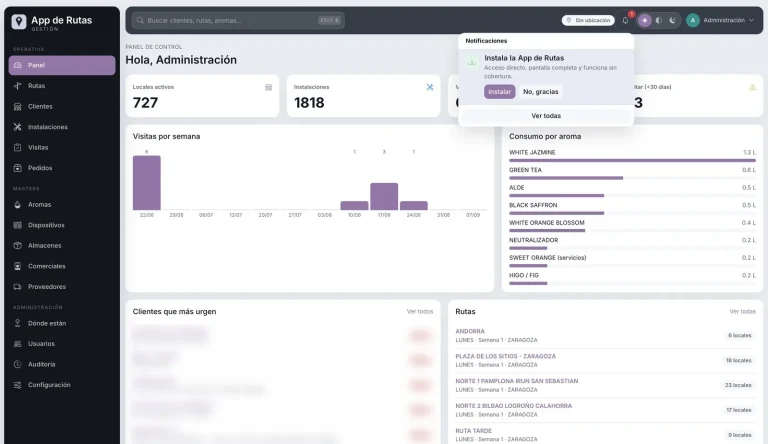768x444 pixels.
Task: Click the WHITE ORANGE BLOSSOM label
Action: point(547,223)
